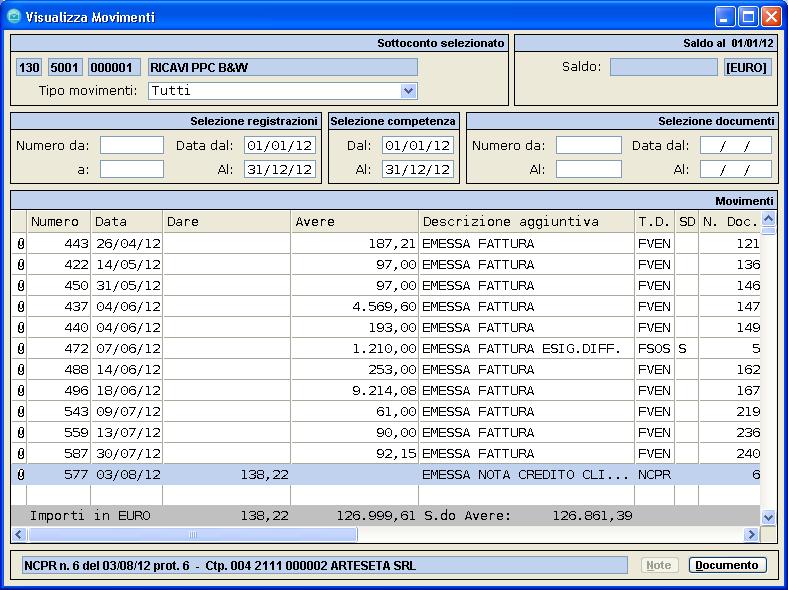
Task: Click the [EURO] currency field
Action: coord(746,67)
